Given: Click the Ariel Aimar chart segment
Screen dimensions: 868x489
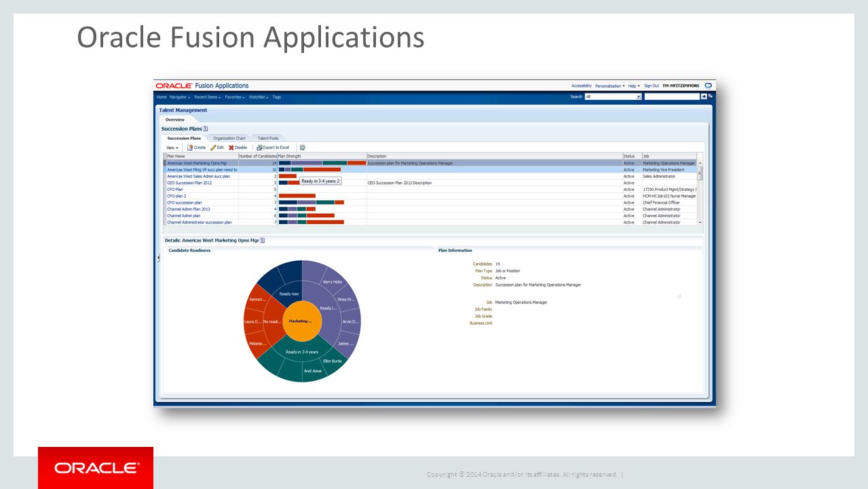Looking at the screenshot, I should (313, 371).
